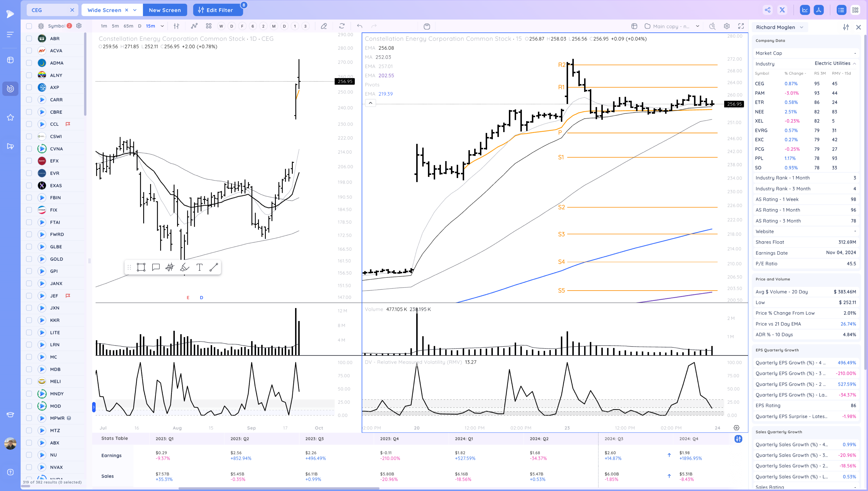Click the fullscreen expand chart icon
This screenshot has width=868, height=491.
click(x=741, y=26)
